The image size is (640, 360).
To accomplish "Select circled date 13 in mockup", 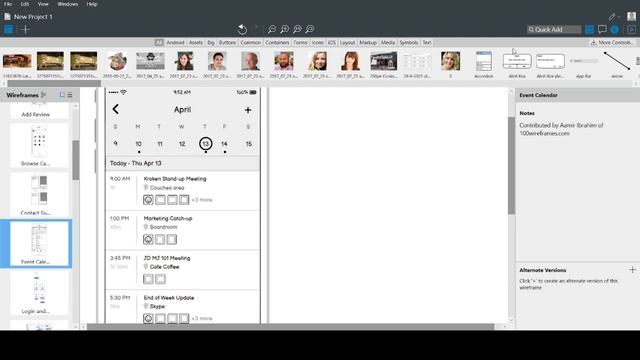I will pyautogui.click(x=206, y=144).
